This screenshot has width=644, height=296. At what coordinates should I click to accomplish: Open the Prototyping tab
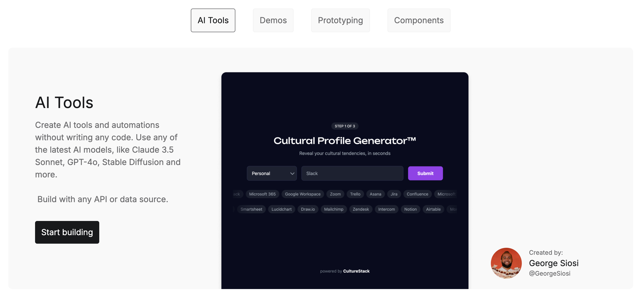coord(340,20)
